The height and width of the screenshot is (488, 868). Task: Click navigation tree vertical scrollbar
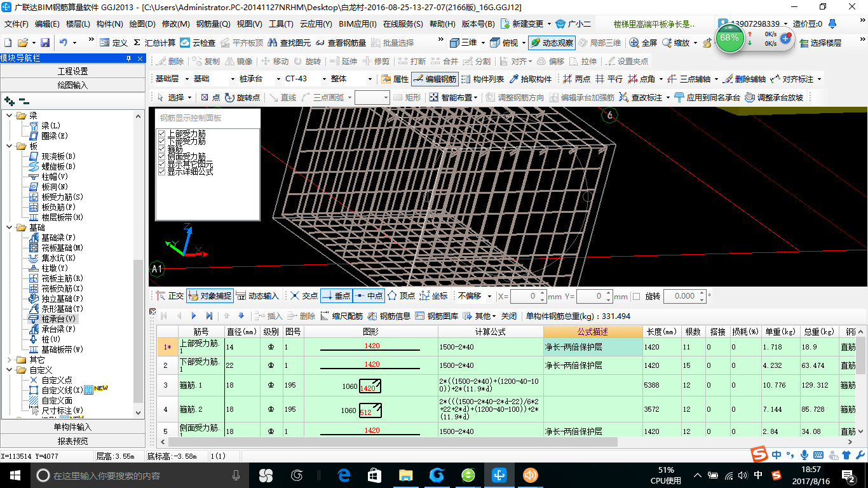tap(139, 330)
